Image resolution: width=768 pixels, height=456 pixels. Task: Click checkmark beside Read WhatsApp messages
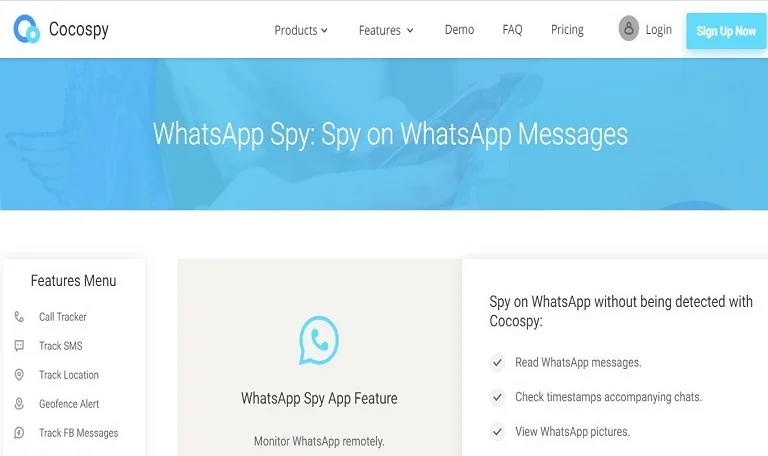tap(497, 363)
